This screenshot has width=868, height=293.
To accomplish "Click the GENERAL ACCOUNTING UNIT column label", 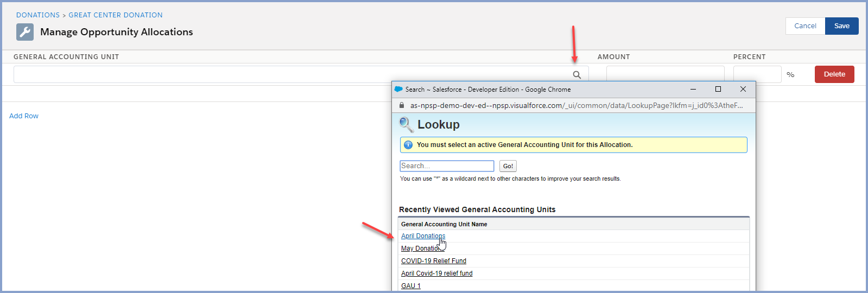I will (66, 57).
